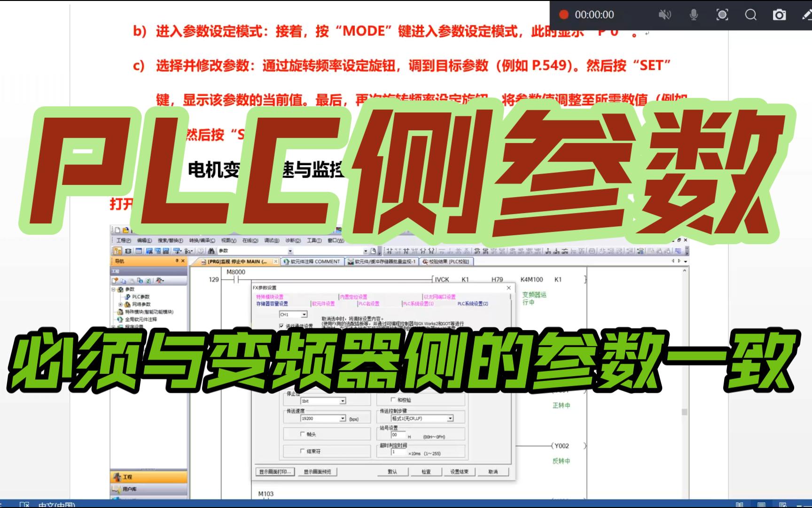Take a screenshot with the camera icon
The image size is (812, 508).
click(x=780, y=15)
